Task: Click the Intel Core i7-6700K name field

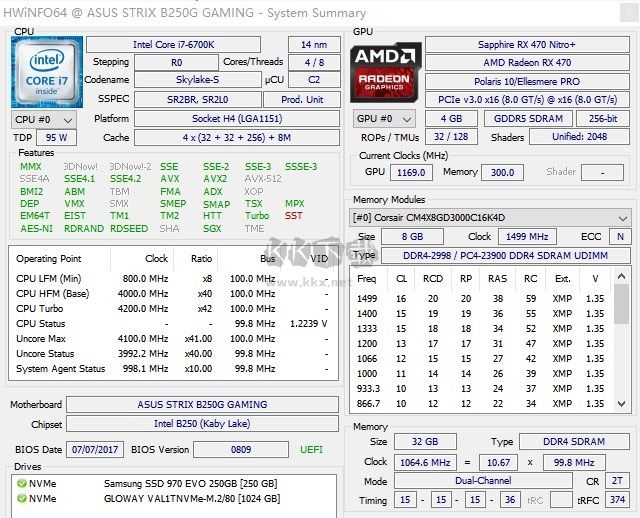Action: click(173, 44)
